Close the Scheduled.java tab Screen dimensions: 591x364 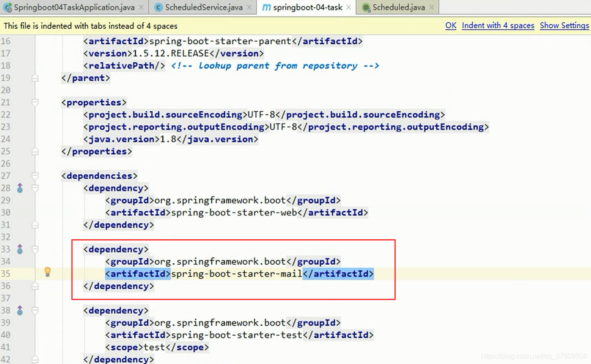pyautogui.click(x=431, y=7)
